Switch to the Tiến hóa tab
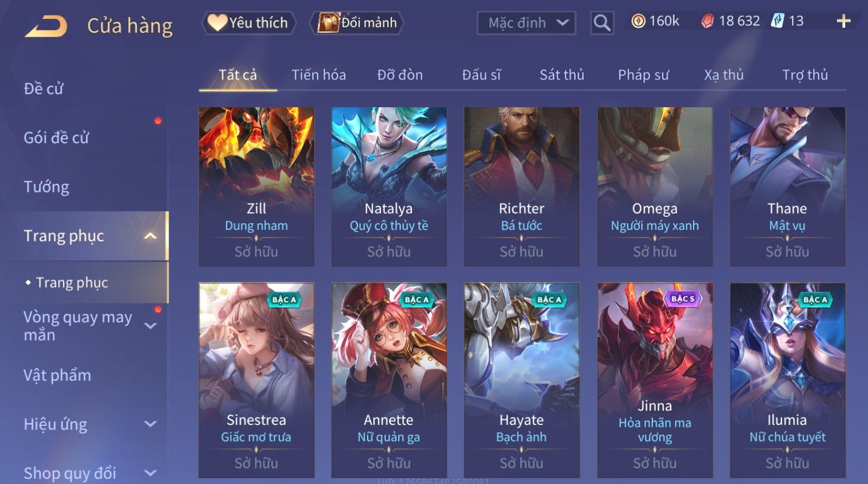The image size is (868, 484). [x=318, y=75]
